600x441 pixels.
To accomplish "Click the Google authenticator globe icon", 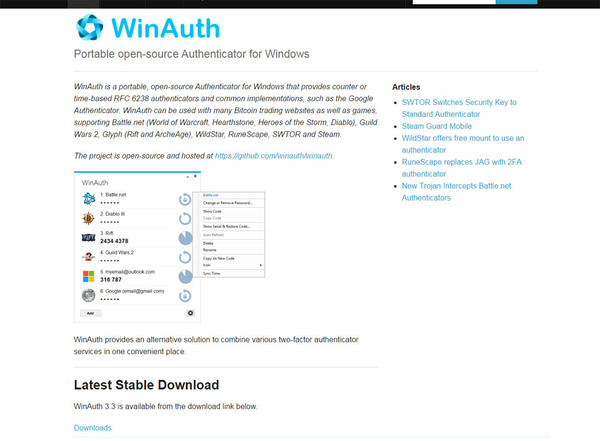I will (x=88, y=296).
